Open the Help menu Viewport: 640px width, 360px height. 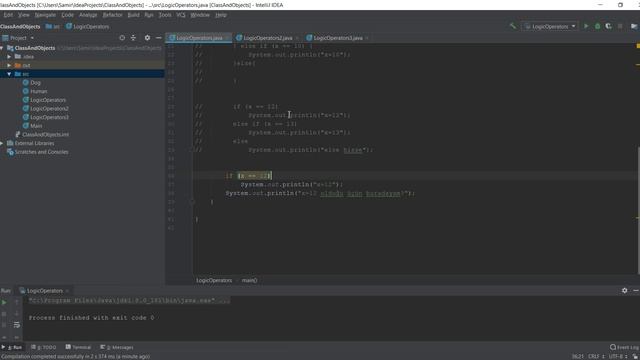pos(221,15)
